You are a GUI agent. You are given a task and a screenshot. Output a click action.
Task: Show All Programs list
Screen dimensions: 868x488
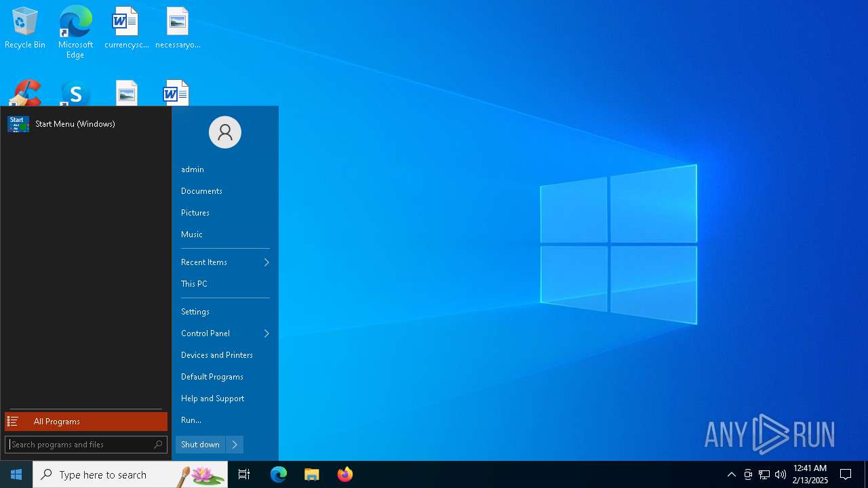86,422
